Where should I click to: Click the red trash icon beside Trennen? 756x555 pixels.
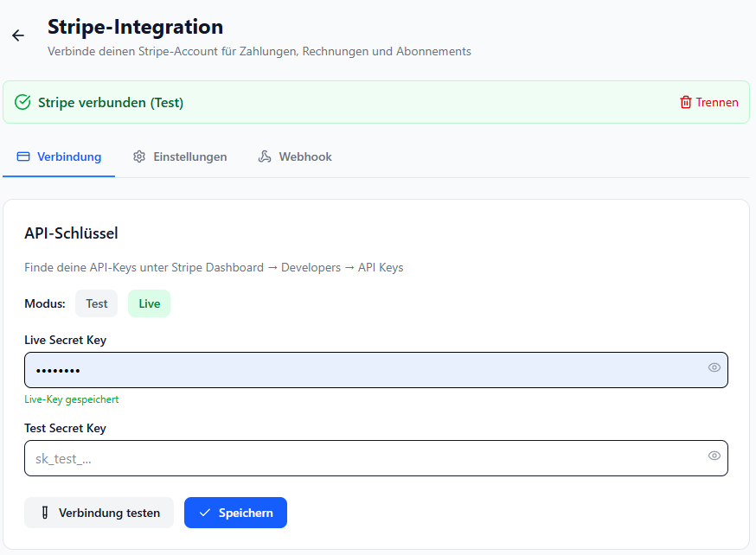685,102
